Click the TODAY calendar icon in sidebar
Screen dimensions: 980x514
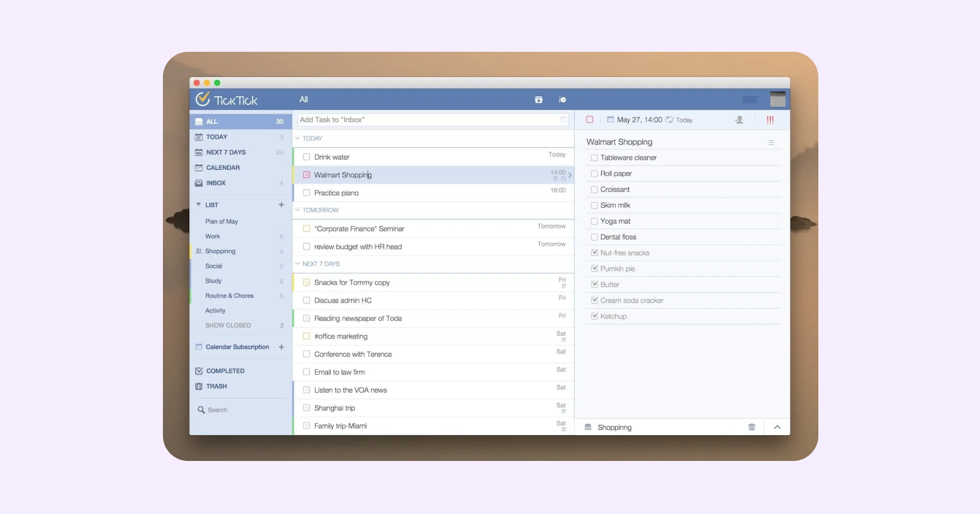coord(199,137)
